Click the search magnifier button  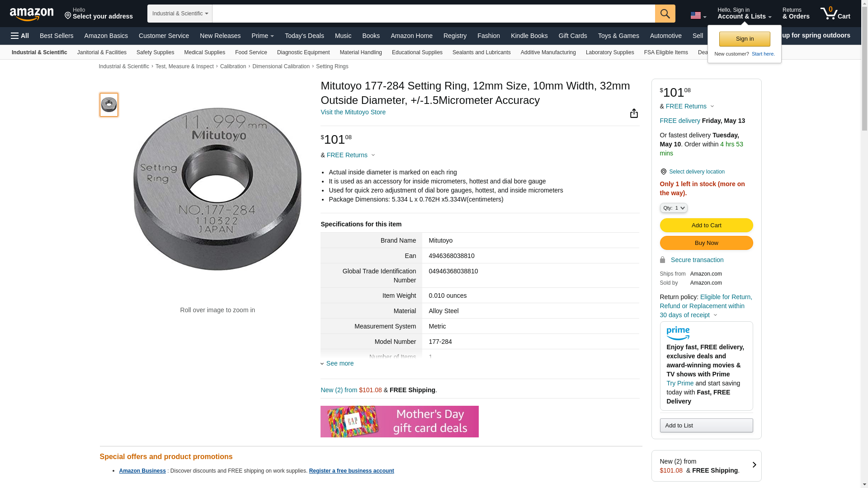tap(665, 14)
